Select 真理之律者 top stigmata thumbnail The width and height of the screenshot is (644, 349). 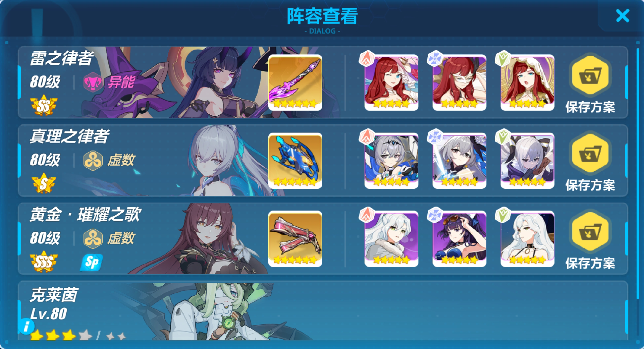(x=391, y=161)
